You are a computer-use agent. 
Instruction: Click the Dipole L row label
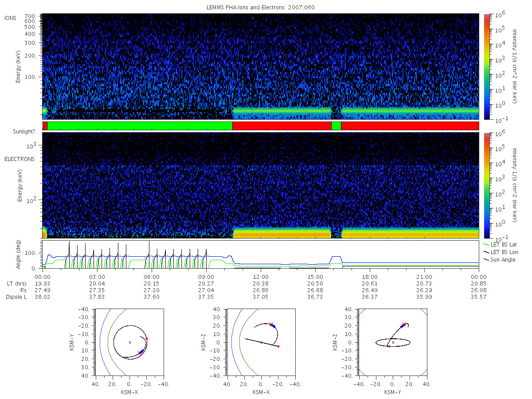(x=16, y=297)
